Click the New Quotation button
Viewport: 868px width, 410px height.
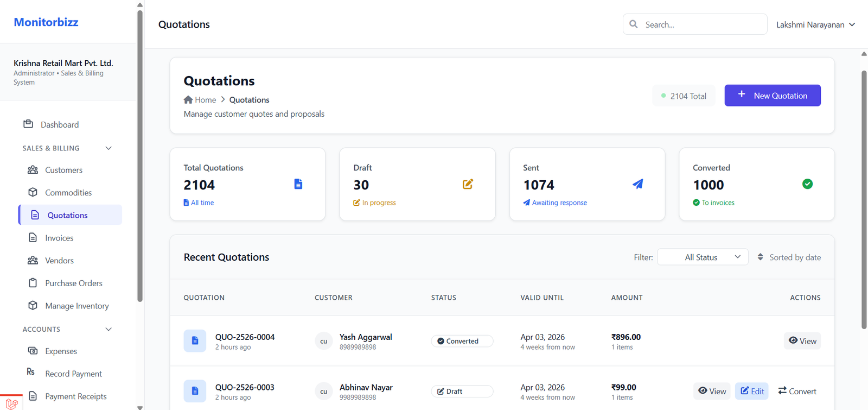click(x=772, y=96)
